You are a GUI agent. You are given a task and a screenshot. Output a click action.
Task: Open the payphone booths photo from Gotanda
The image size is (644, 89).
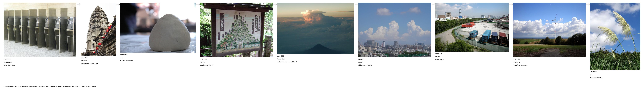pos(40,30)
